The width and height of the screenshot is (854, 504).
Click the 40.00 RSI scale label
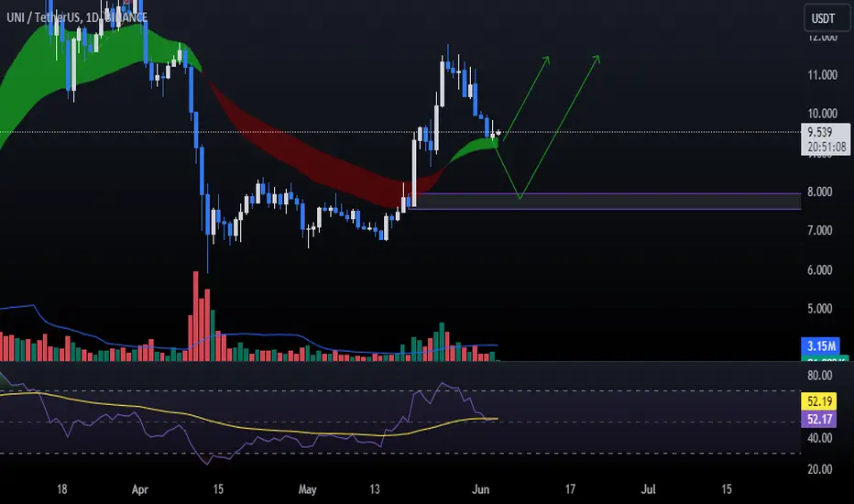point(820,438)
